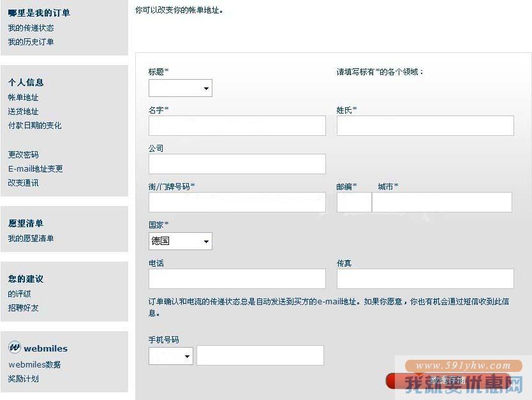Screen dimensions: 532x400
Task: Open 我的传递状态 link
Action: 31,28
